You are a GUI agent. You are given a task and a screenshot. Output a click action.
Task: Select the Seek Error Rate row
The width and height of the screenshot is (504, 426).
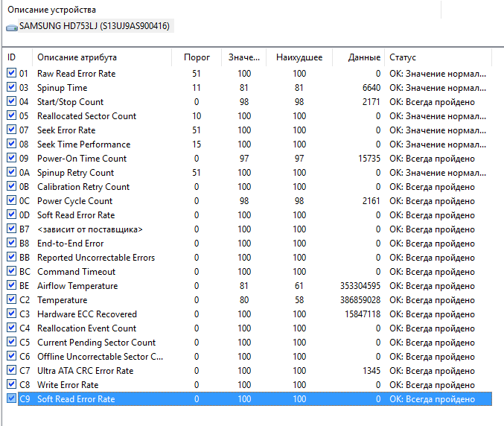pos(255,130)
